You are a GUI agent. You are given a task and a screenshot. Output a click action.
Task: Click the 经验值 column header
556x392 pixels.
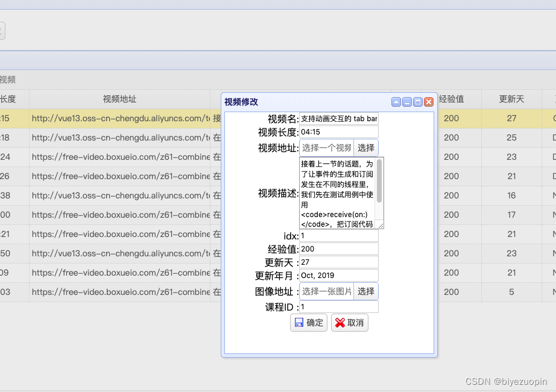pos(452,99)
